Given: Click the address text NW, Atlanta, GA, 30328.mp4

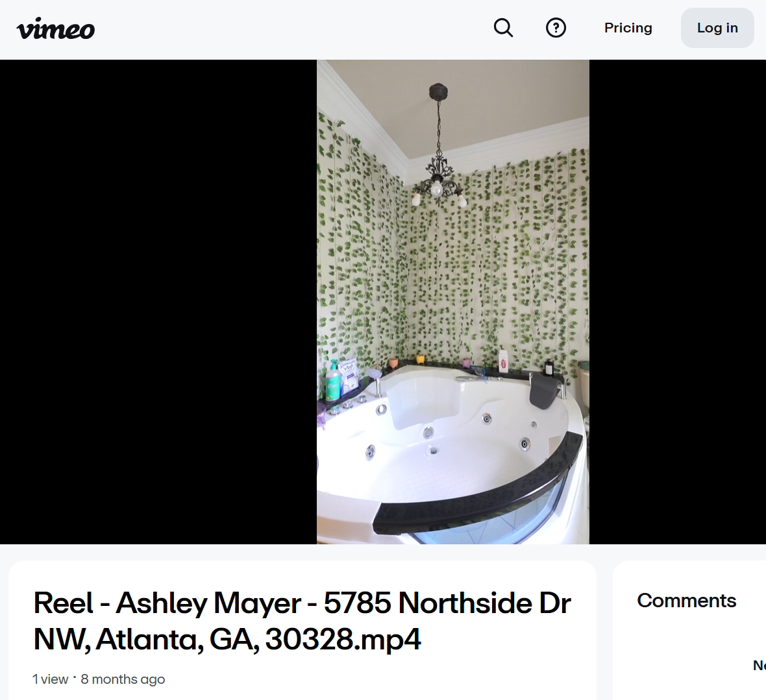Looking at the screenshot, I should (x=227, y=639).
